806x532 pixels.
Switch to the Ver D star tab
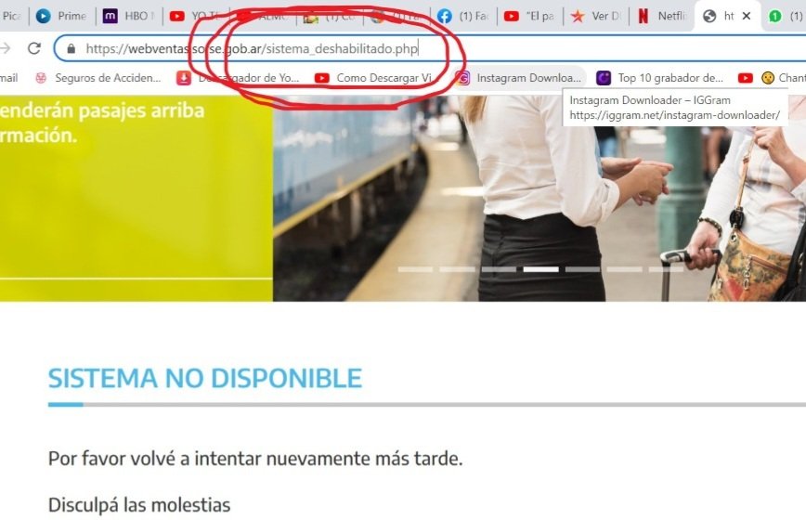pos(596,16)
